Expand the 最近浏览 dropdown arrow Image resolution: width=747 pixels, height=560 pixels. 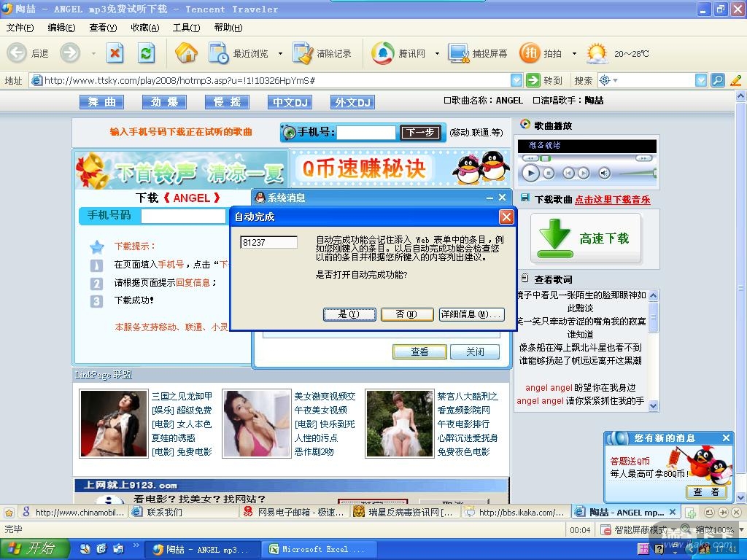280,53
